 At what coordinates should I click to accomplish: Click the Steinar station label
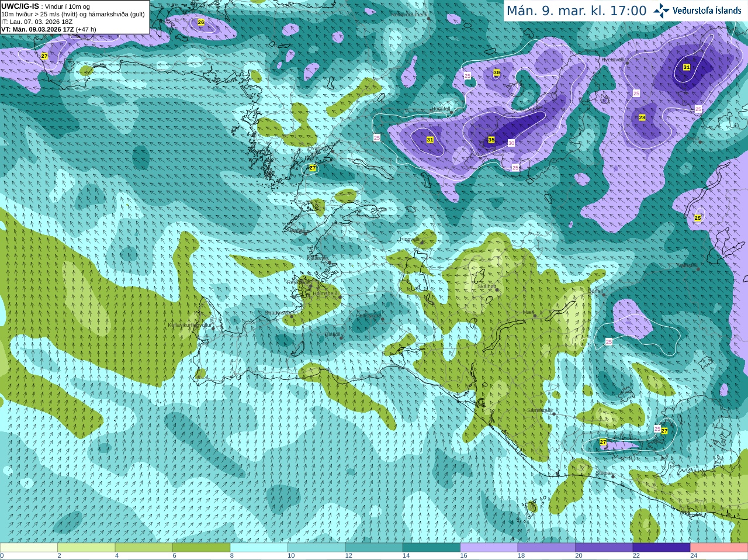point(604,473)
